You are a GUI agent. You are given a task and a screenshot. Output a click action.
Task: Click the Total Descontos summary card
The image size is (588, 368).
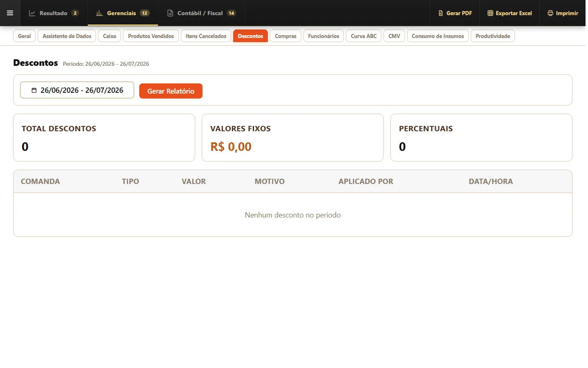tap(104, 138)
